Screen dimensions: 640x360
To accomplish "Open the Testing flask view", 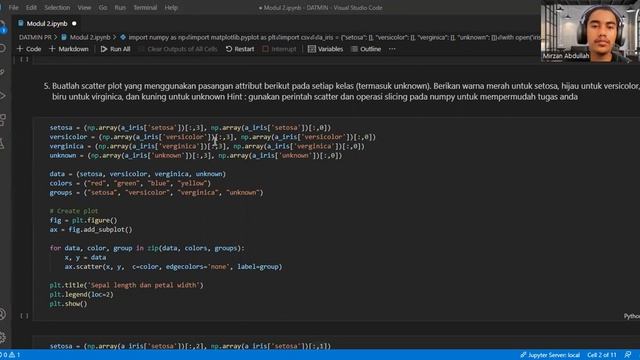I will tap(3, 143).
